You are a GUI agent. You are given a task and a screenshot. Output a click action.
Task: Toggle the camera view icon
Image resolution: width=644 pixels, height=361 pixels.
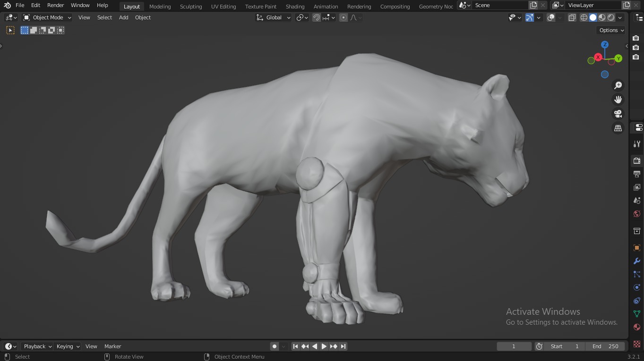pos(618,114)
